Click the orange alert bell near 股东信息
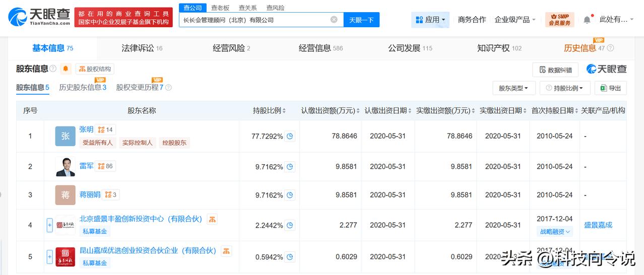The image size is (644, 275). [x=66, y=69]
